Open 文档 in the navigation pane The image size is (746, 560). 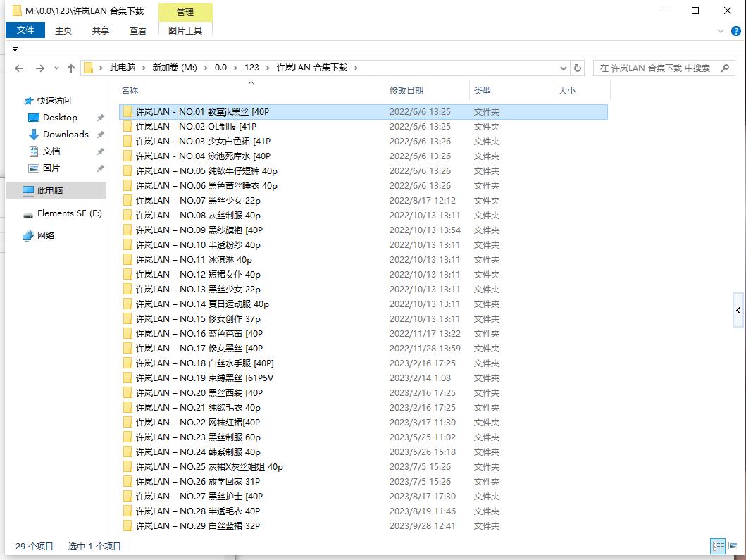click(51, 151)
